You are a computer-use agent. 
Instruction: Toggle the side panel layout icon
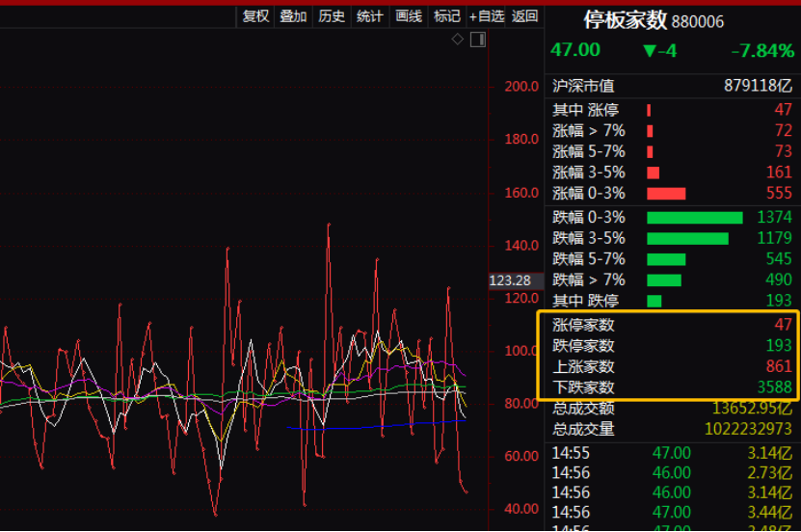[477, 40]
